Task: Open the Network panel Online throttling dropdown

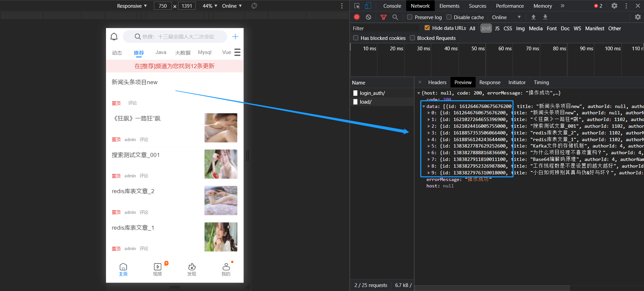Action: pos(506,17)
